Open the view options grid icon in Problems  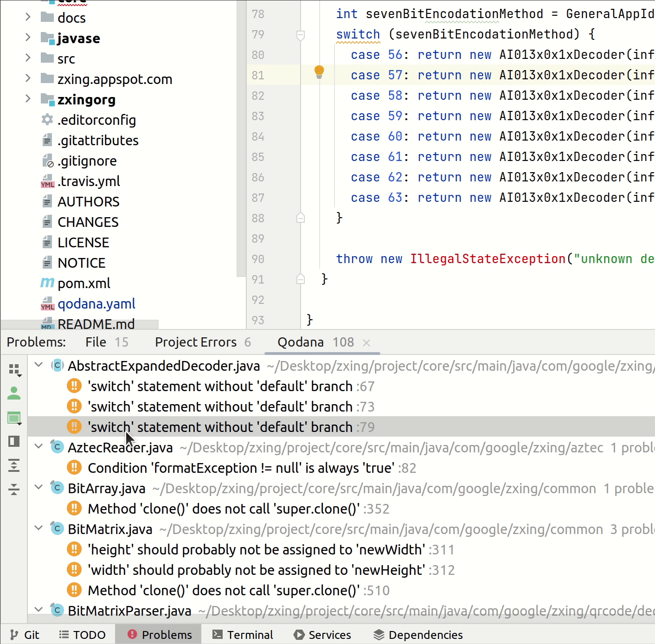(x=14, y=370)
